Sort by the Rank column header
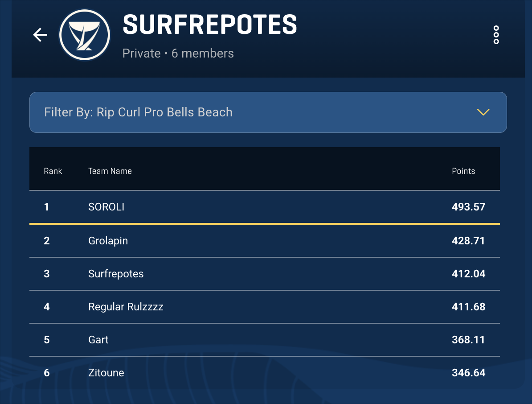 (53, 171)
